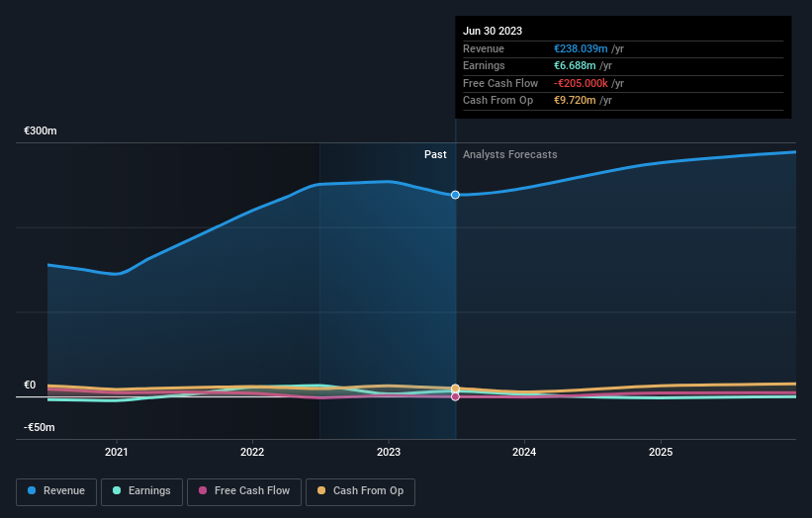
Task: Click the €300m y-axis label
Action: pyautogui.click(x=41, y=130)
